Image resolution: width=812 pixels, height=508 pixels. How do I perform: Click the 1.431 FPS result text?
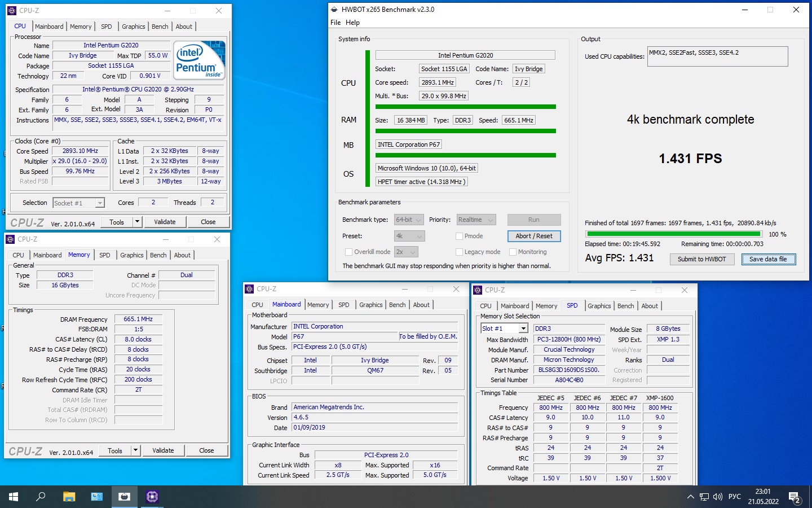pyautogui.click(x=690, y=159)
